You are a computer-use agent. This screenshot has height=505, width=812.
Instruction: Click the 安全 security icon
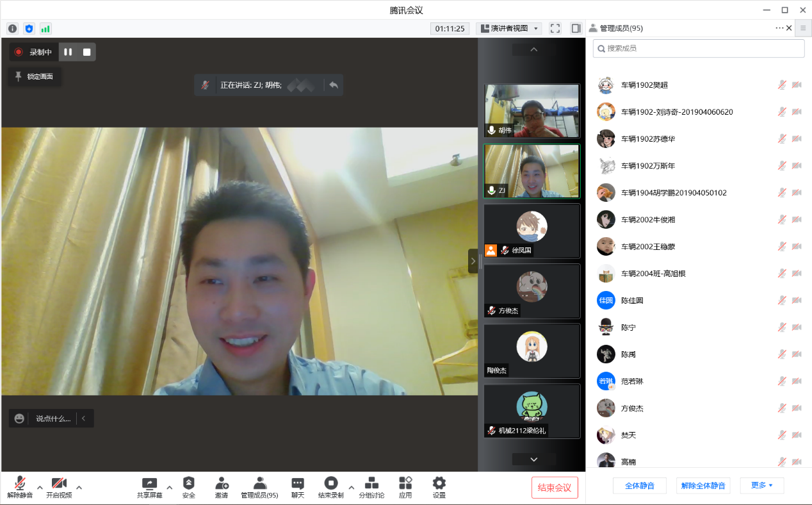click(189, 484)
